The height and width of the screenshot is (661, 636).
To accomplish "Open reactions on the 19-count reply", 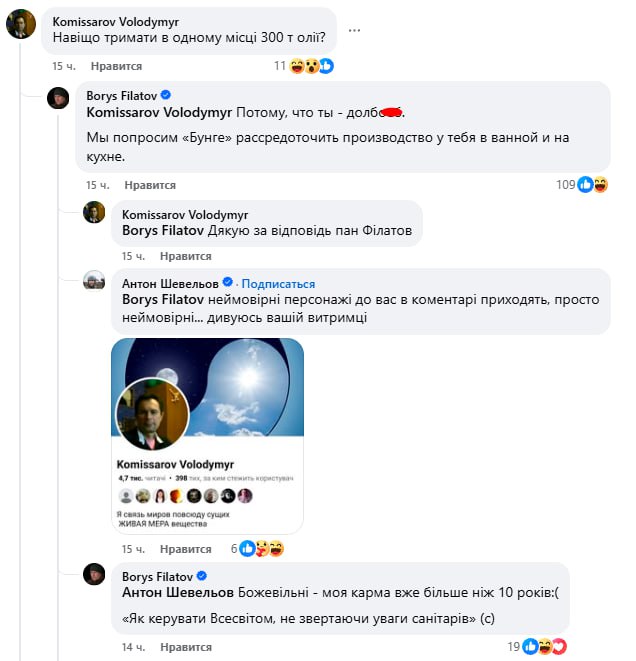I will click(x=545, y=647).
